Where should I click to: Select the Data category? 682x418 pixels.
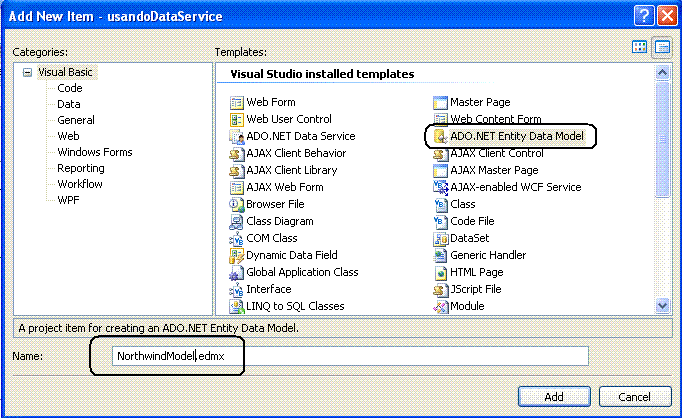point(69,104)
